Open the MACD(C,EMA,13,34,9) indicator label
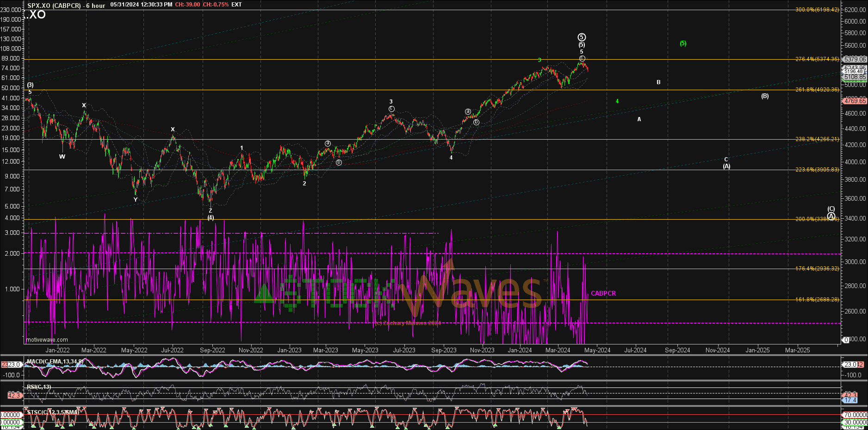Screen dimensions: 868x430 pyautogui.click(x=55, y=362)
